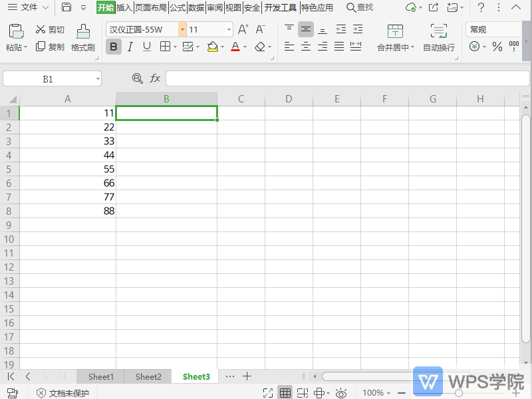Open the number format dropdown 常规
The height and width of the screenshot is (399, 532).
[492, 30]
